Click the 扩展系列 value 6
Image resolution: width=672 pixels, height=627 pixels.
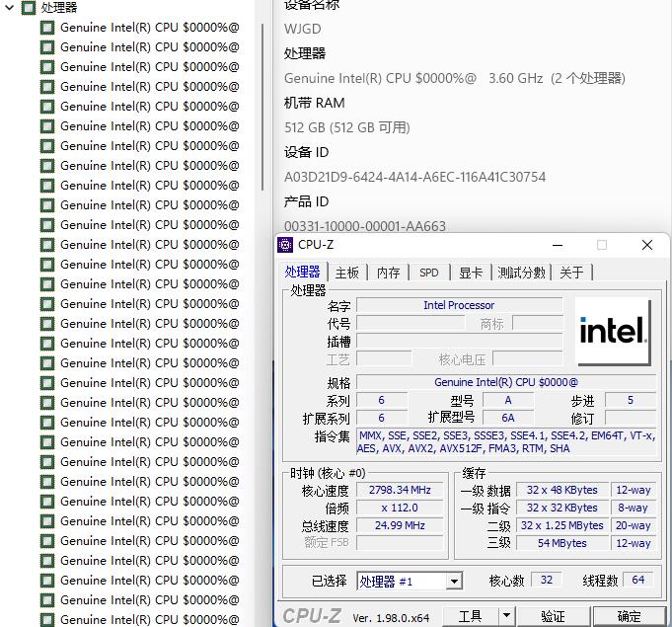382,418
